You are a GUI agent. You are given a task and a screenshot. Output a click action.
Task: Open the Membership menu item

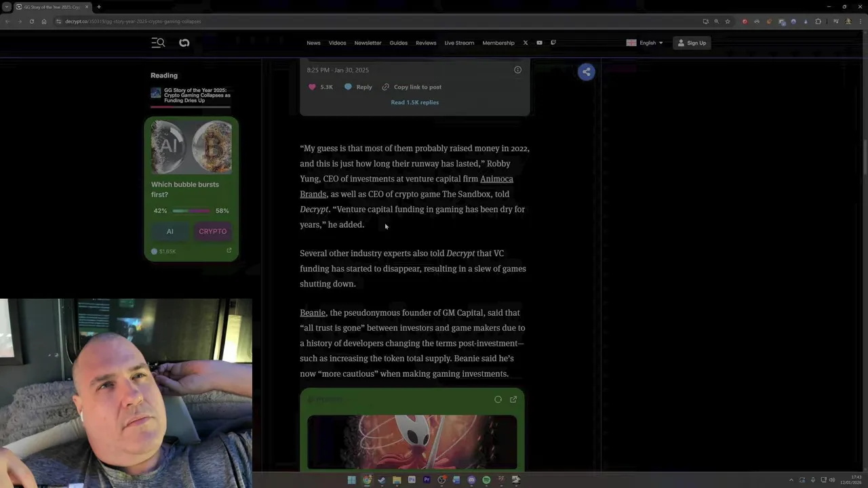[498, 43]
